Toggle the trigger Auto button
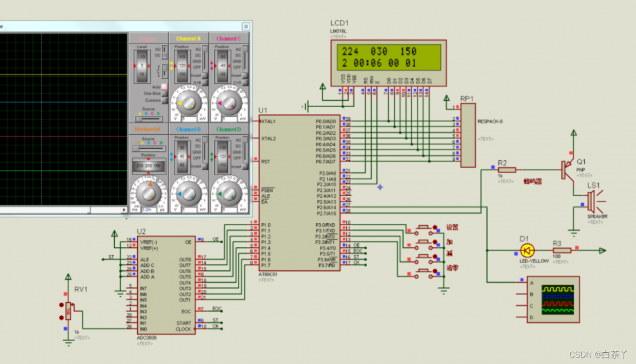 [x=164, y=87]
